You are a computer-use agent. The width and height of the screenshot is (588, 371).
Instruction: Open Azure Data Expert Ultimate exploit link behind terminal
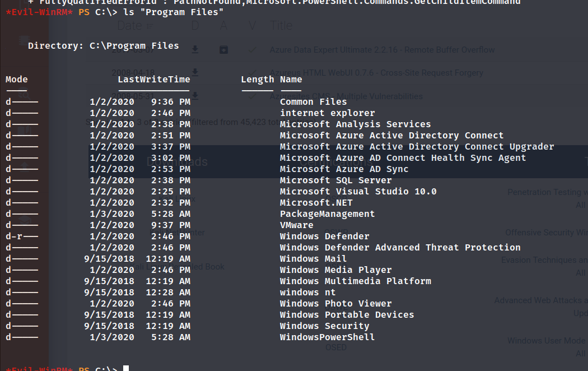tap(382, 50)
